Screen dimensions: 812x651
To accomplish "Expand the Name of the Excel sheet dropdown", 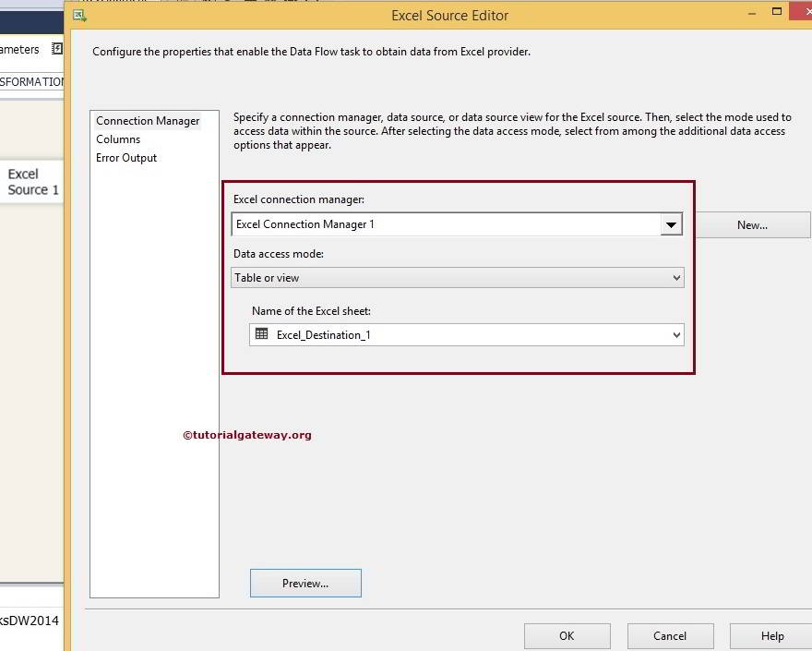I will tap(675, 334).
